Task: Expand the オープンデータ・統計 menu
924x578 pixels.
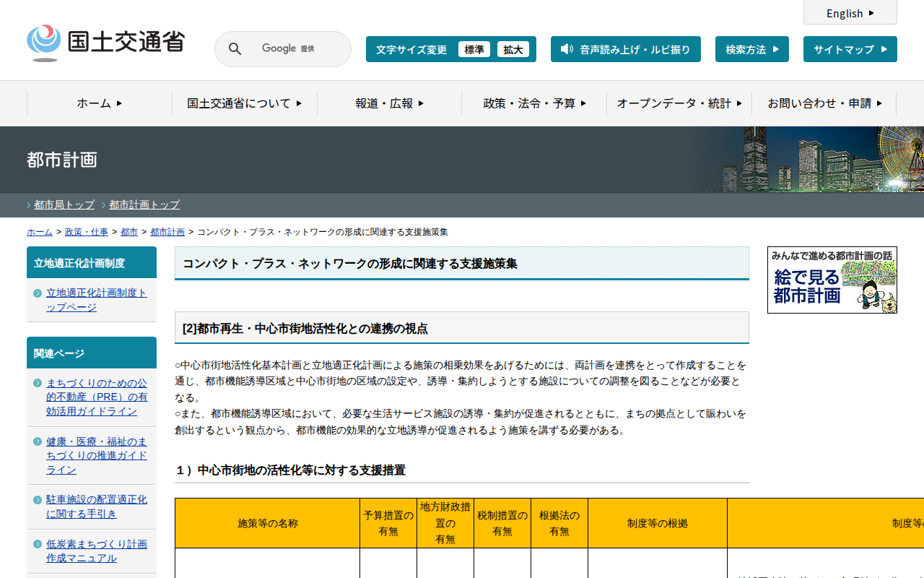Action: (679, 103)
